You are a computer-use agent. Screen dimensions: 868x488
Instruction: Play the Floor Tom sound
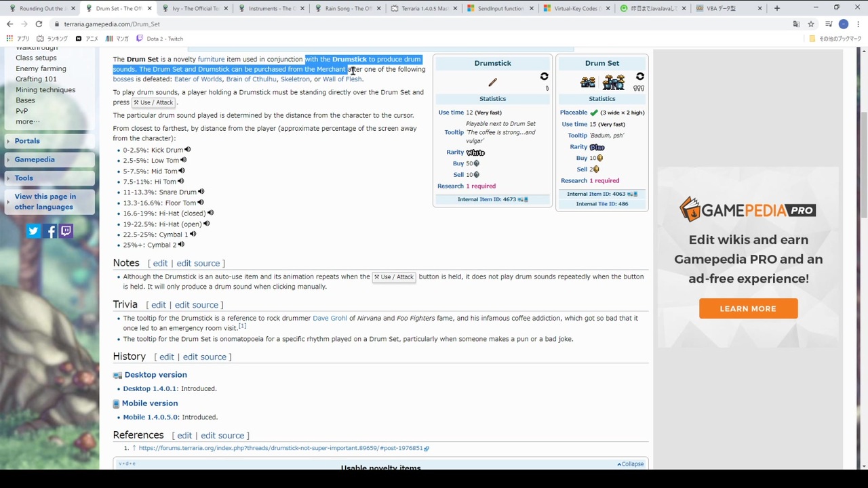coord(200,203)
